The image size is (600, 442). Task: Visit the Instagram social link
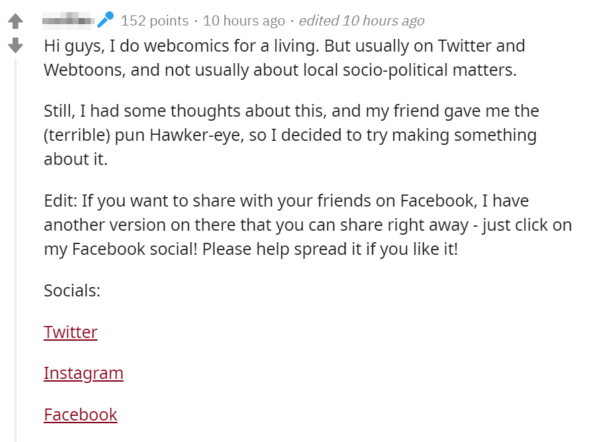tap(83, 373)
